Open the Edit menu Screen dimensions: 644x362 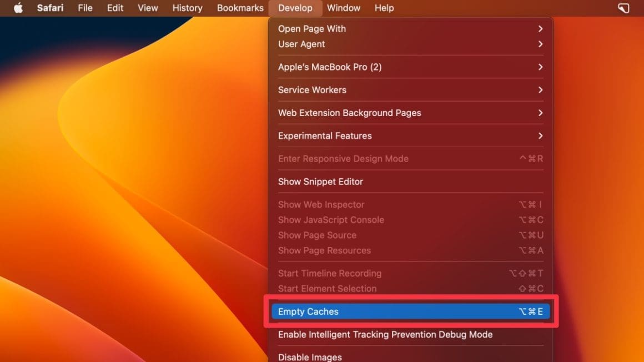114,8
